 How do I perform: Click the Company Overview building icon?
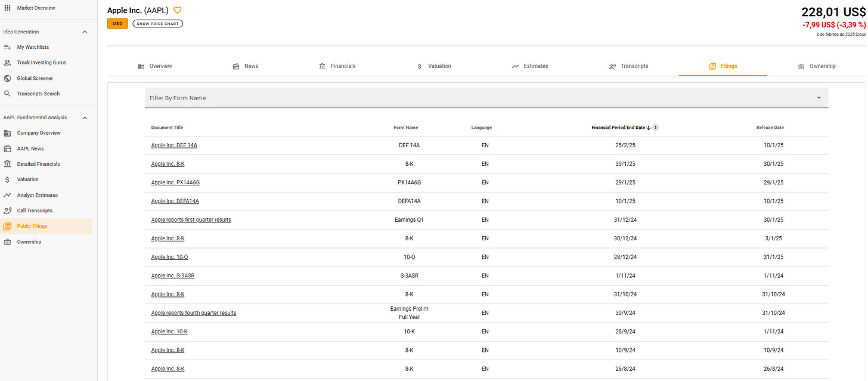click(7, 133)
